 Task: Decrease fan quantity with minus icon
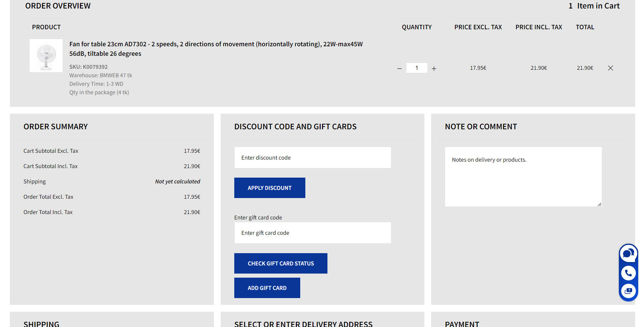(x=400, y=68)
